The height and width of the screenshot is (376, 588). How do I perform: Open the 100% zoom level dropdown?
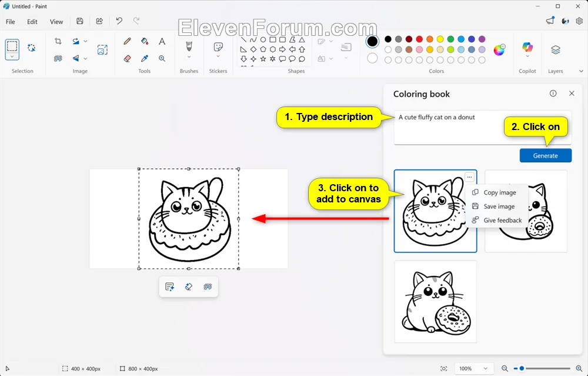pos(473,368)
